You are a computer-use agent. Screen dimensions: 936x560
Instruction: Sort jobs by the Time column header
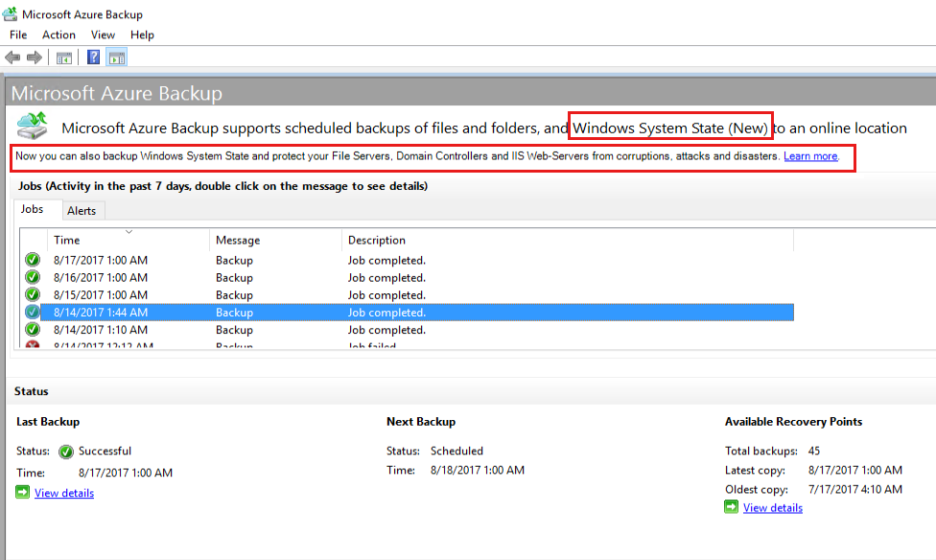(x=129, y=240)
